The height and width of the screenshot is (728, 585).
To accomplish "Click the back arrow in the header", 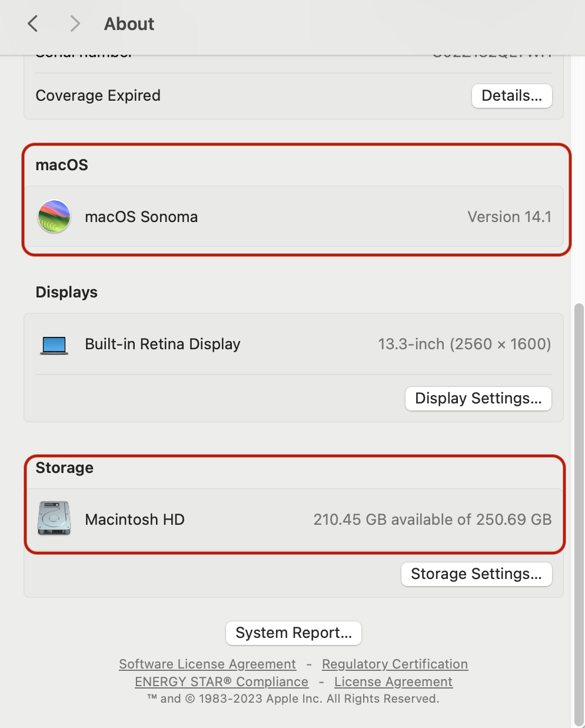I will (x=33, y=24).
